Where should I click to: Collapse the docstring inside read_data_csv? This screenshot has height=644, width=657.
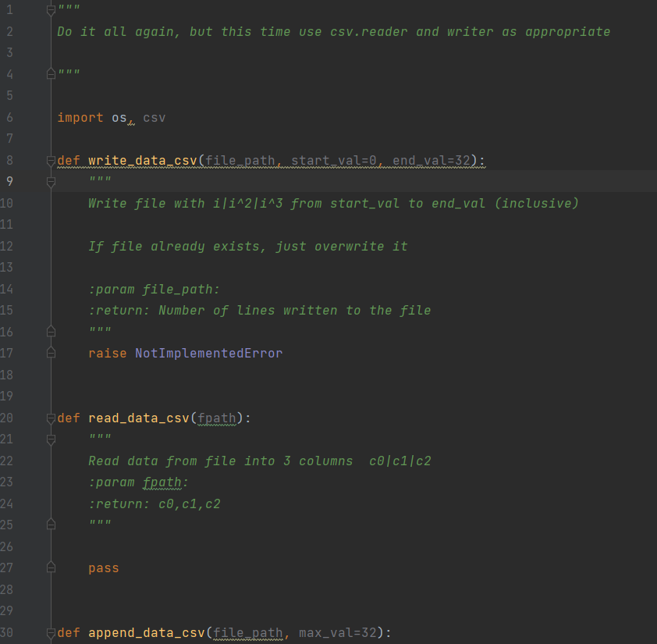[x=51, y=438]
